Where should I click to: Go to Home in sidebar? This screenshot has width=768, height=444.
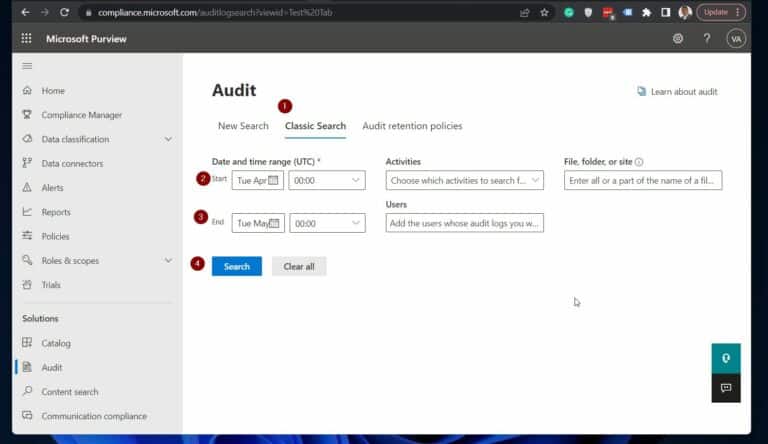coord(53,91)
